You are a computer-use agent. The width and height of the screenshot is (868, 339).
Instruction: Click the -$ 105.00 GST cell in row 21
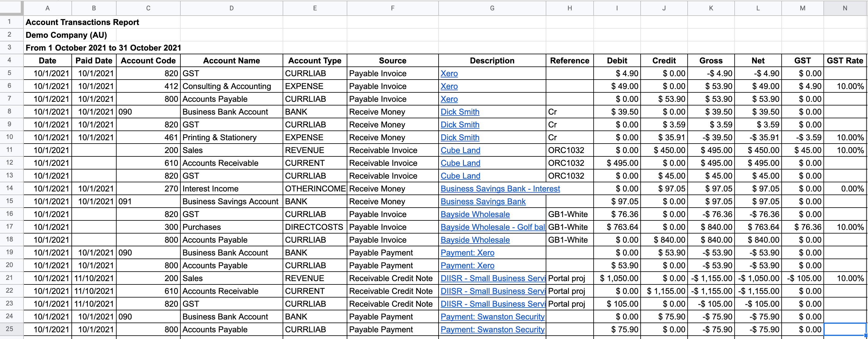point(803,278)
